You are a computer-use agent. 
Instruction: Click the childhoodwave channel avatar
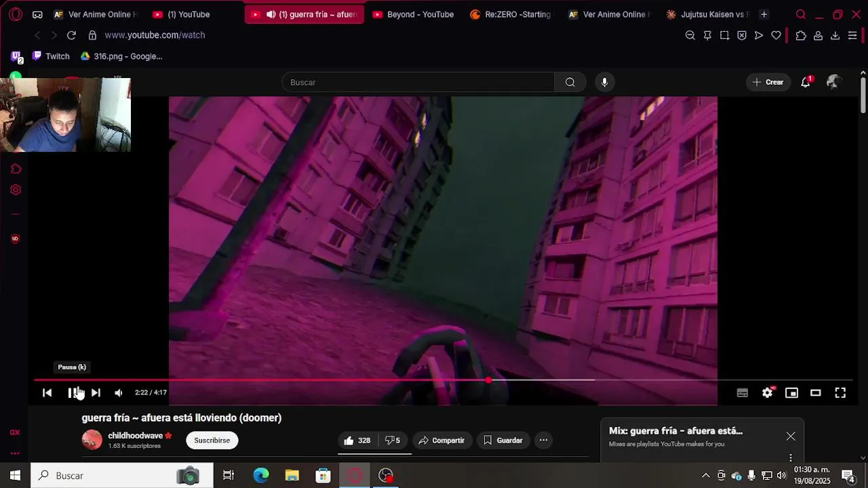tap(92, 440)
